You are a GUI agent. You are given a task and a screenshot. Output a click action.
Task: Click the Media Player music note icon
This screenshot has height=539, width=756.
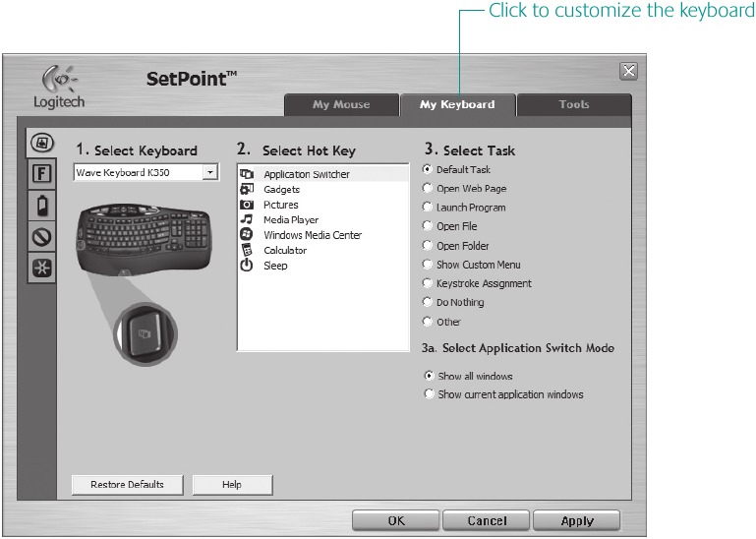(x=247, y=219)
